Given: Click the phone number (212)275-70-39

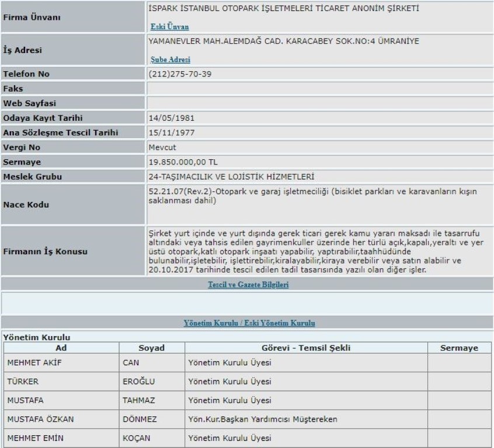Looking at the screenshot, I should coord(180,74).
